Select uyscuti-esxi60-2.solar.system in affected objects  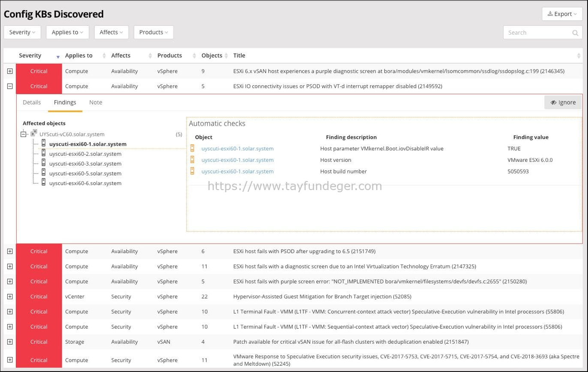pyautogui.click(x=85, y=154)
